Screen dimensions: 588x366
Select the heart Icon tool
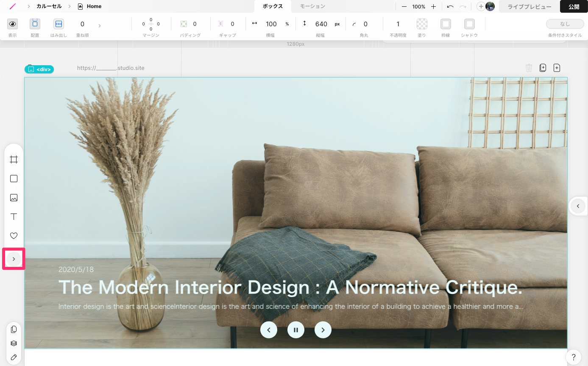[x=14, y=236]
